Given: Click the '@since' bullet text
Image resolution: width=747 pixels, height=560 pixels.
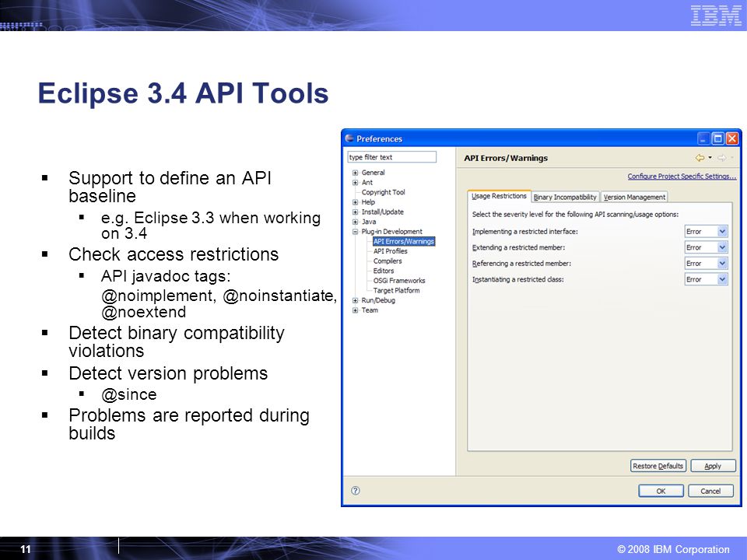Looking at the screenshot, I should [128, 394].
